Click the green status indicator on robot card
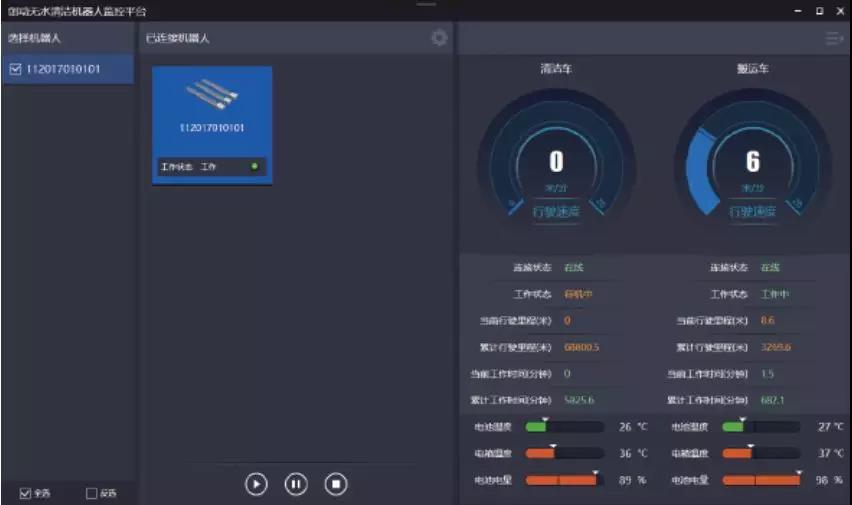Screen dimensions: 852x505 (255, 166)
